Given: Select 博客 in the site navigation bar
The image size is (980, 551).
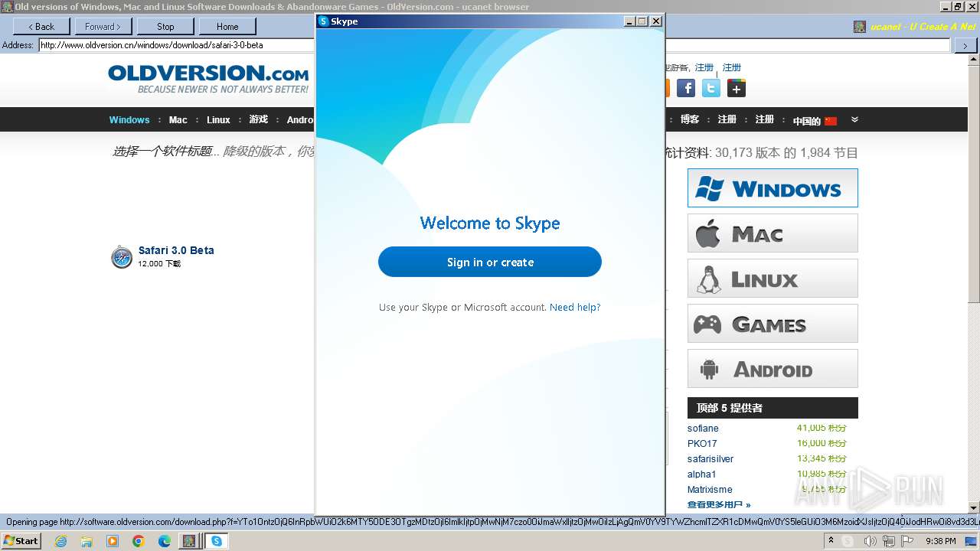Looking at the screenshot, I should tap(690, 119).
